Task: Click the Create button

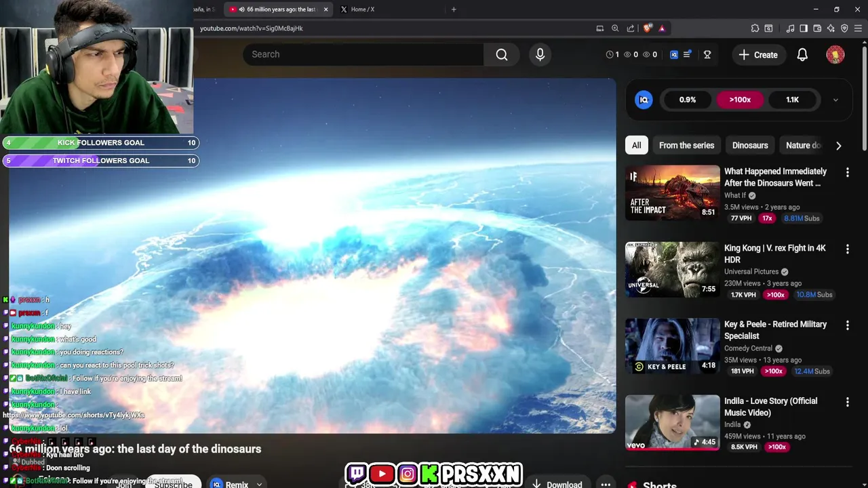Action: (x=758, y=55)
